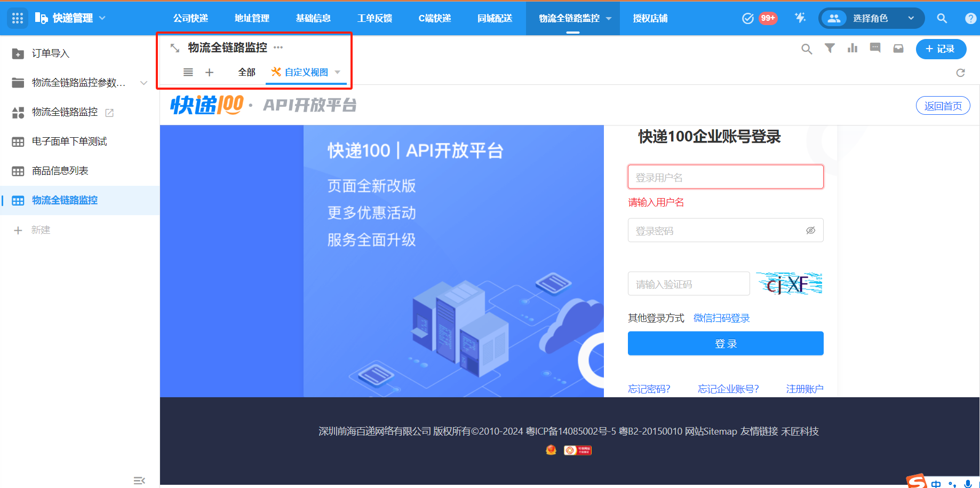Viewport: 980px width, 488px height.
Task: Expand the 快递管理 app dropdown arrow
Action: (102, 18)
